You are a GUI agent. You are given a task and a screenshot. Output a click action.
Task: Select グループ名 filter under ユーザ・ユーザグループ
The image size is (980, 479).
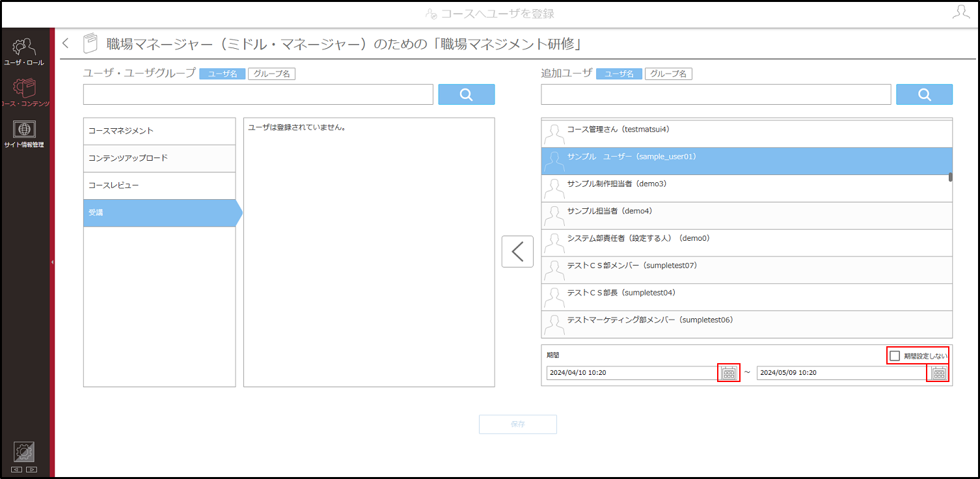pos(271,74)
